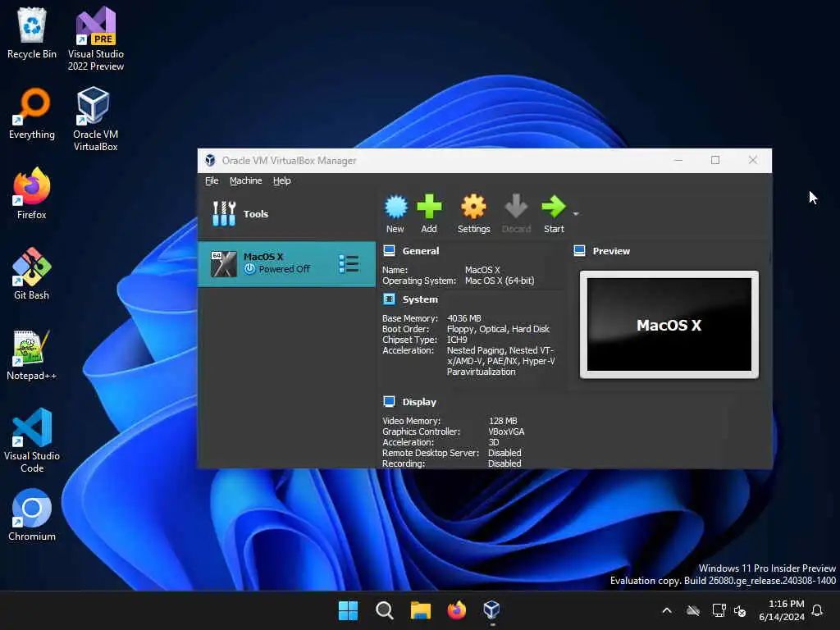The image size is (840, 630).
Task: Click the Remote Desktop Server Disabled value
Action: 504,453
